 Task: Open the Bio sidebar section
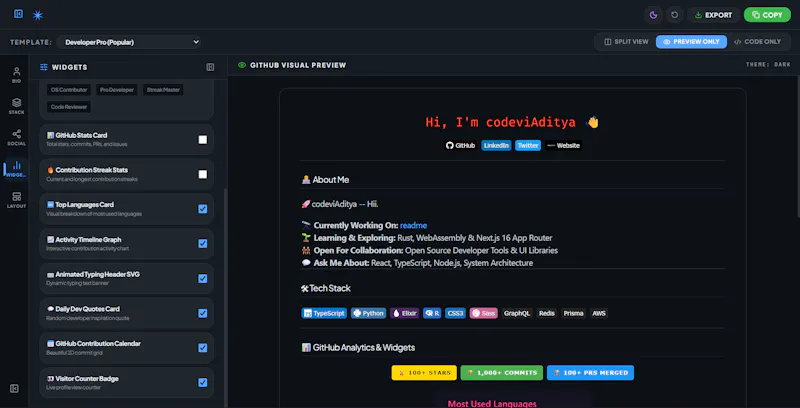click(16, 74)
